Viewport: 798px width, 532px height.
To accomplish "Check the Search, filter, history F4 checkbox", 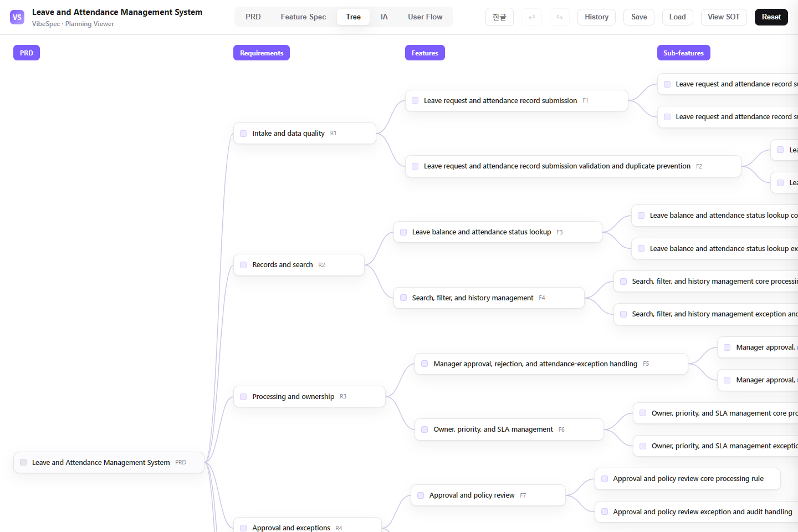I will [x=403, y=298].
